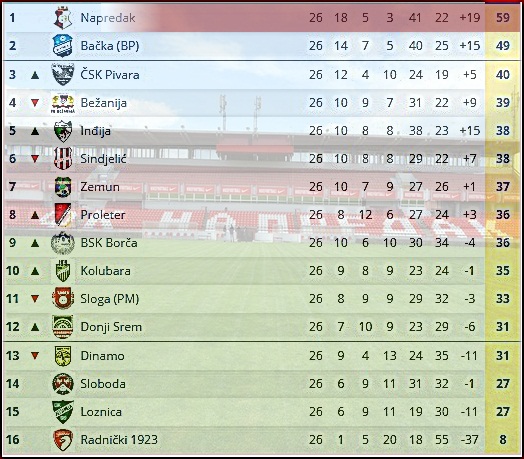Select the BSK Borča round crest

[63, 243]
